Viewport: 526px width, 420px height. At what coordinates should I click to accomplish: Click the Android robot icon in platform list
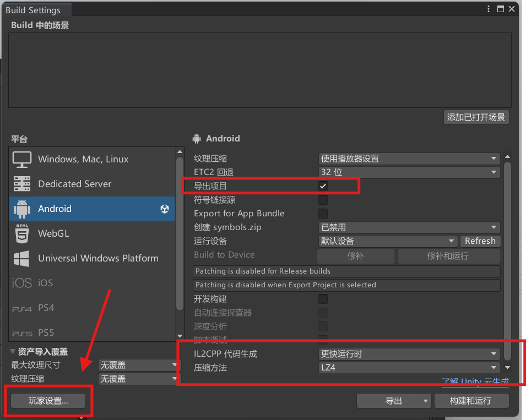coord(22,209)
